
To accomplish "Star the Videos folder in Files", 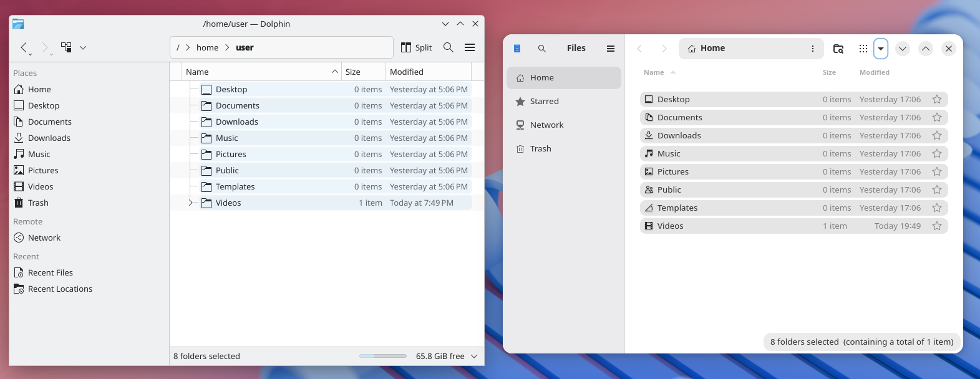I will (x=937, y=226).
